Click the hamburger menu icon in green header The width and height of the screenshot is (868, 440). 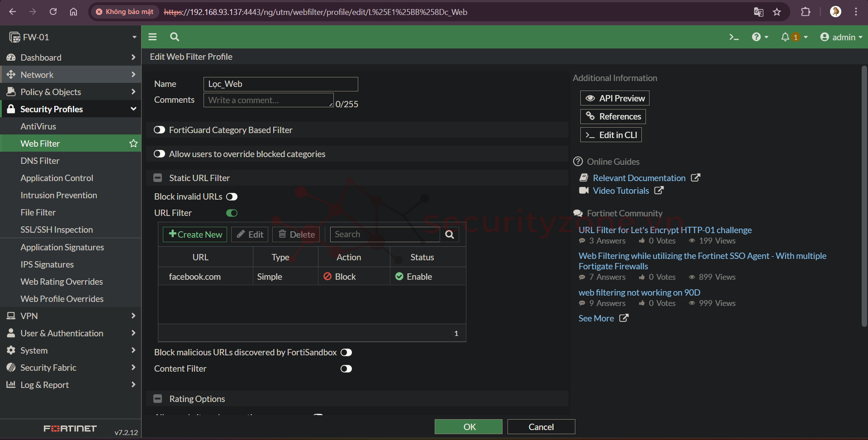(x=152, y=37)
